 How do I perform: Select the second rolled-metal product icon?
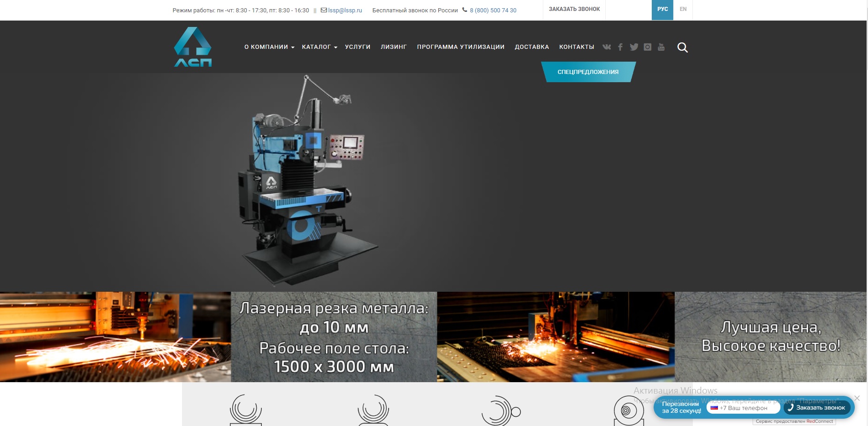[373, 410]
